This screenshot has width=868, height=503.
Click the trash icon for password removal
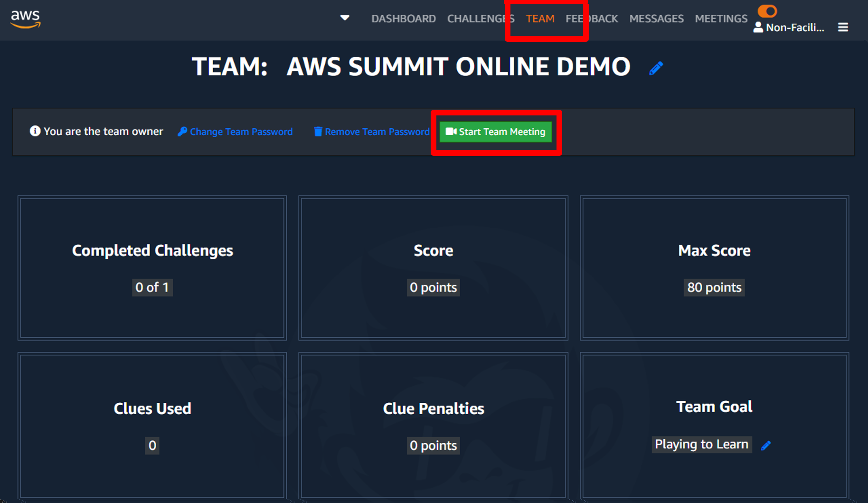(x=318, y=132)
